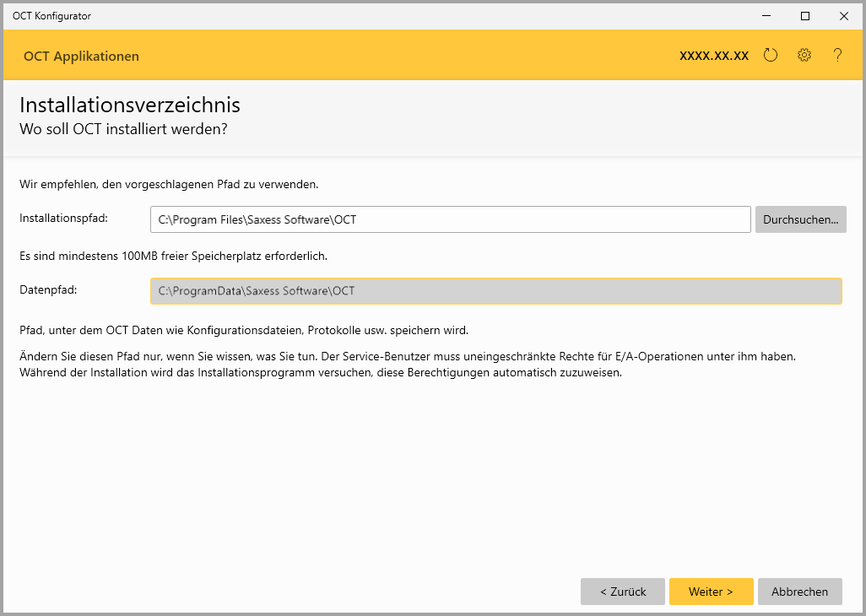Open settings via the gear icon
866x616 pixels.
[x=804, y=56]
